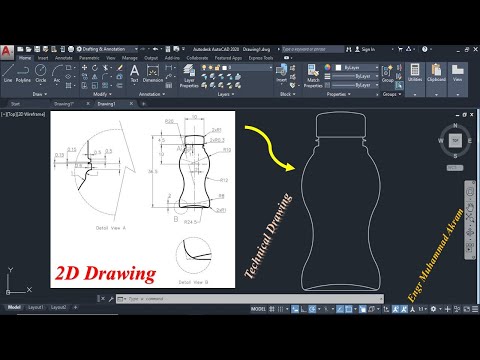Switch to the Start file tab
This screenshot has width=480, height=360.
pyautogui.click(x=15, y=104)
